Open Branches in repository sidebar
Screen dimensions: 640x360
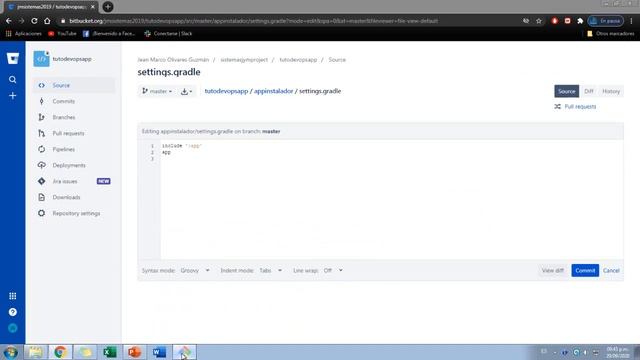coord(74,117)
